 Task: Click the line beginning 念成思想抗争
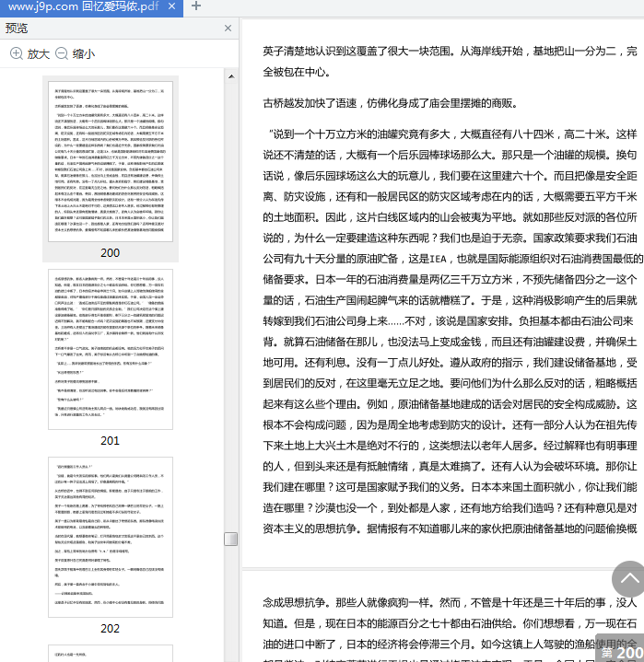click(450, 602)
